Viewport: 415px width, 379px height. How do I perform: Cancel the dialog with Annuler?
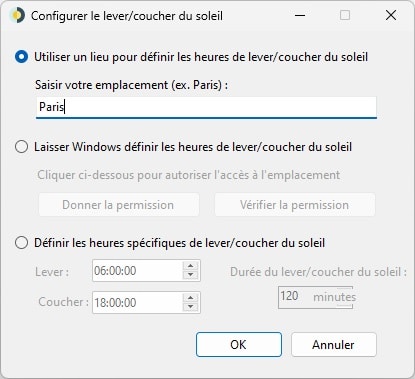tap(334, 345)
